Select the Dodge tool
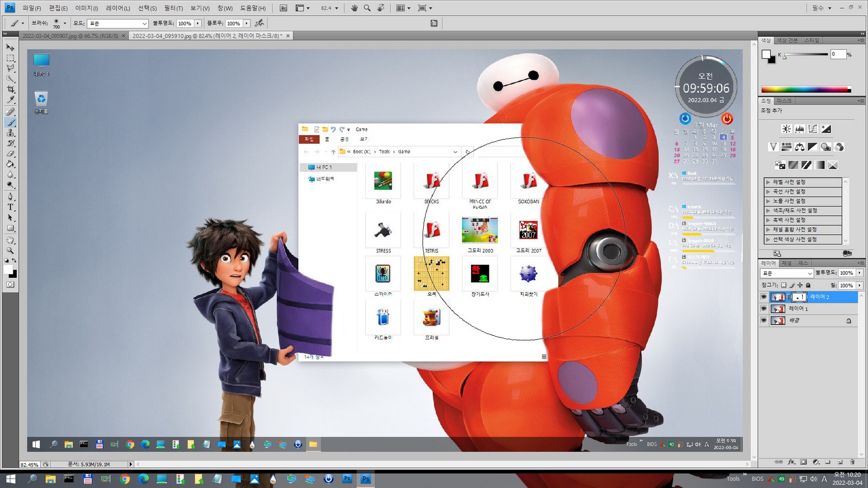868x488 pixels. [10, 185]
